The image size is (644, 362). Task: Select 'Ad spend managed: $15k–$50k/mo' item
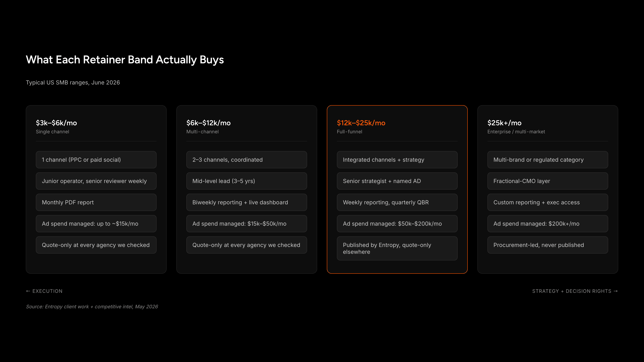click(247, 224)
